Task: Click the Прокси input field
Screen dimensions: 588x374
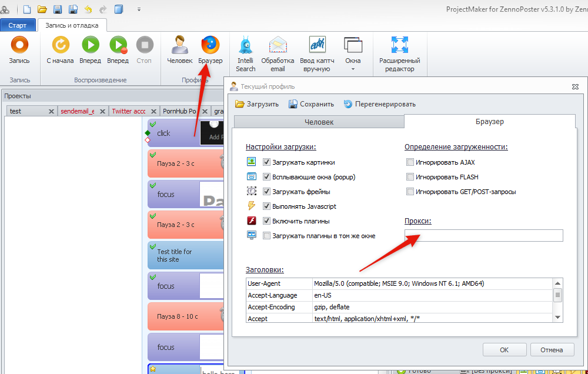Action: (x=484, y=235)
